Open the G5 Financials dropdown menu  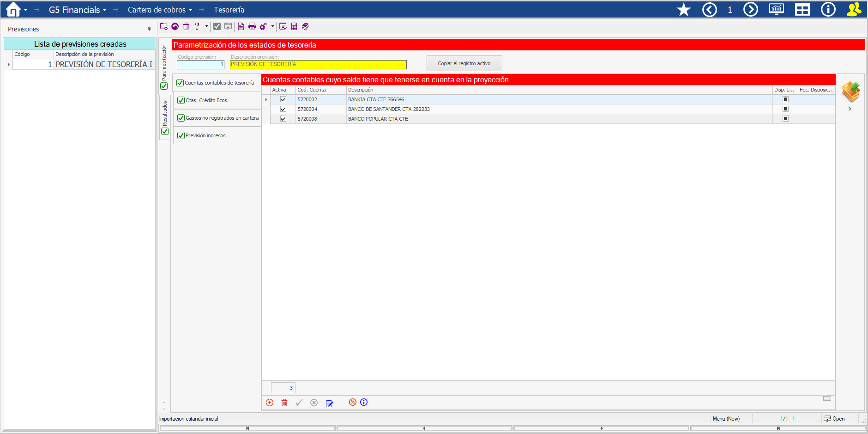77,10
